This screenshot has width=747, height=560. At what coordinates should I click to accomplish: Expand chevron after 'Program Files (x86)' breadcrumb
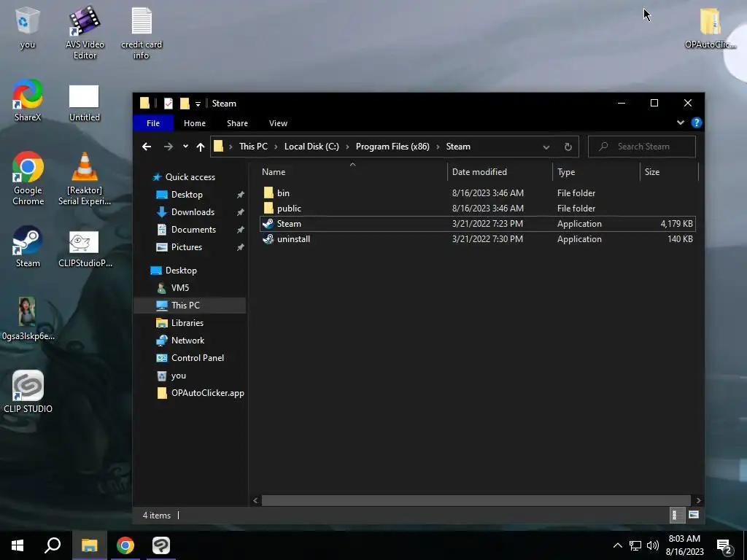[x=438, y=147]
